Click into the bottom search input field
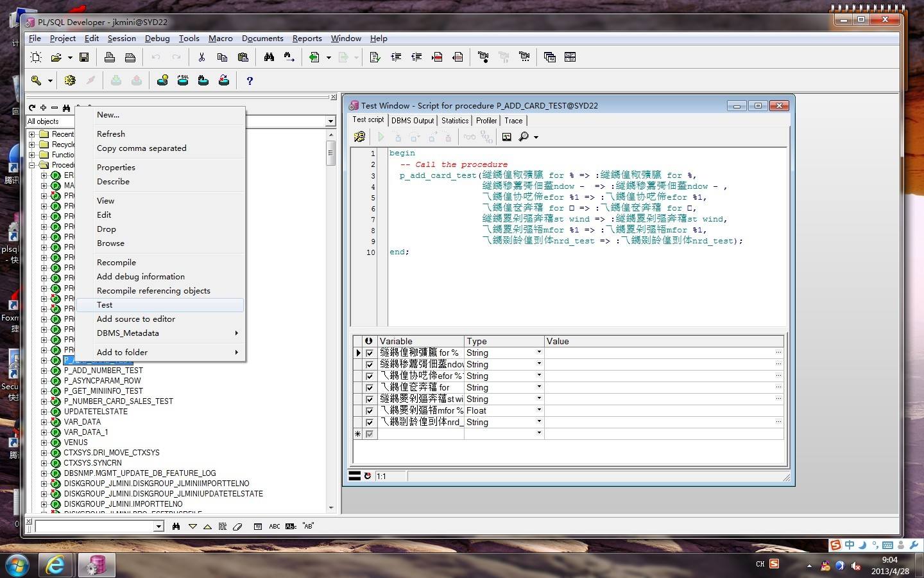The height and width of the screenshot is (578, 924). tap(95, 527)
